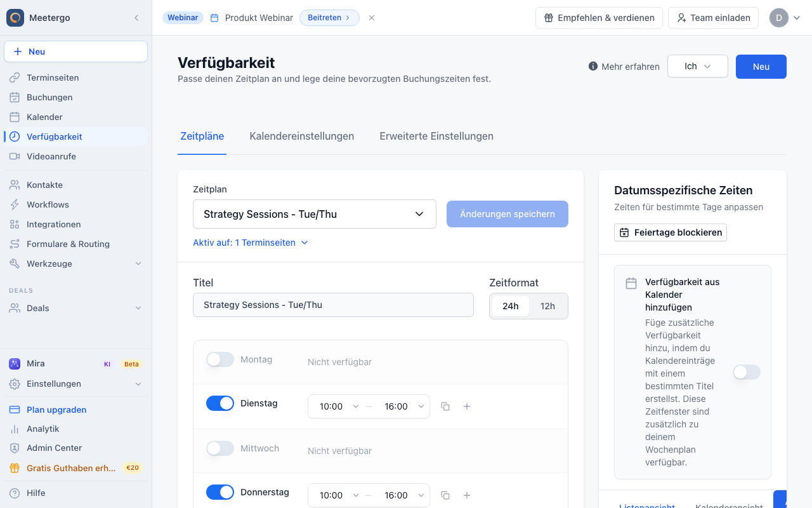The height and width of the screenshot is (508, 812).
Task: Click the Gratis Guthaben gift icon
Action: point(15,468)
